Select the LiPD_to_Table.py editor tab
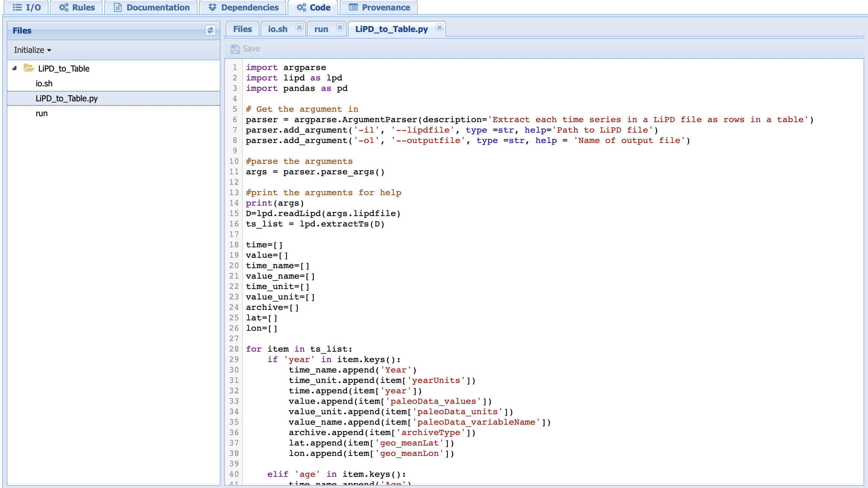 click(x=392, y=29)
